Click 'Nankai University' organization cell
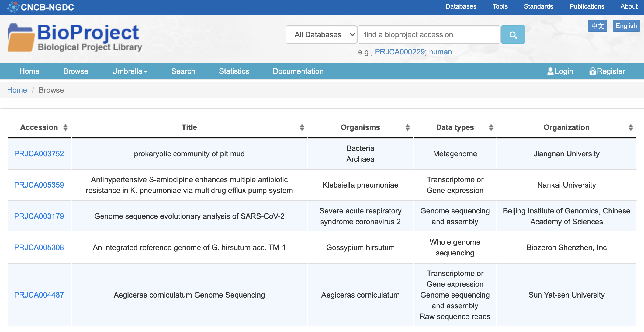This screenshot has height=332, width=644. point(566,185)
